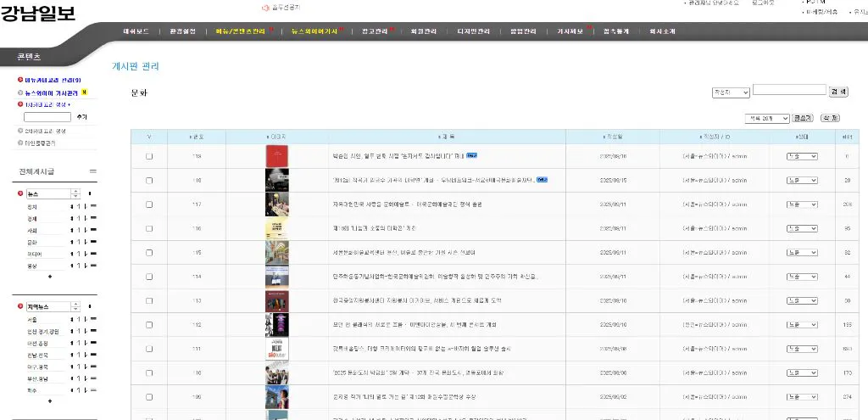
Task: Open the 메뉴카테고리 관리 sidebar link
Action: tap(53, 81)
